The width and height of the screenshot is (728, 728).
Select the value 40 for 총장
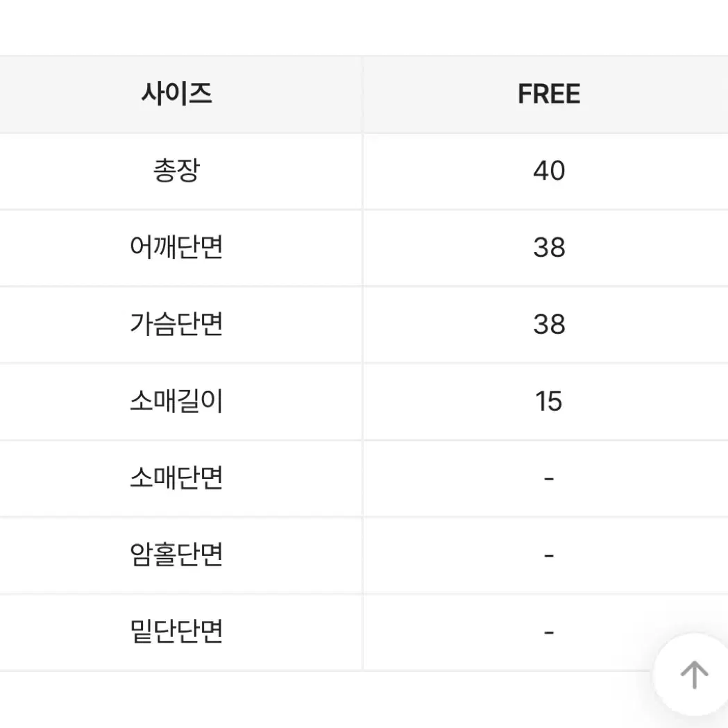(548, 171)
